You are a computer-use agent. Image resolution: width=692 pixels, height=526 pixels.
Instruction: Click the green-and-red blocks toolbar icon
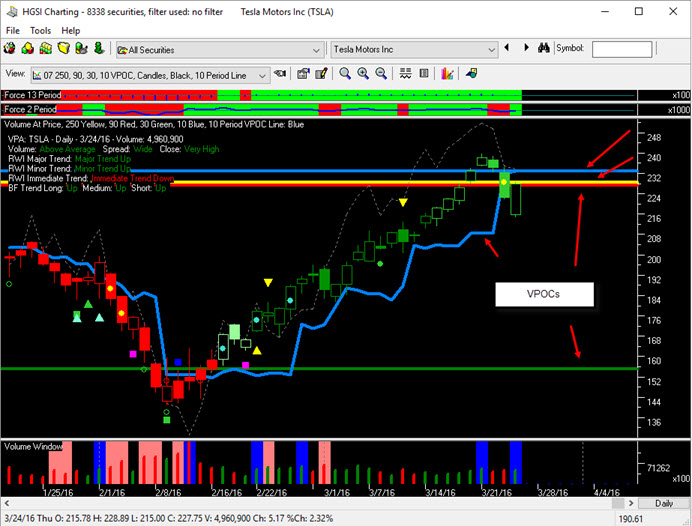coord(45,49)
